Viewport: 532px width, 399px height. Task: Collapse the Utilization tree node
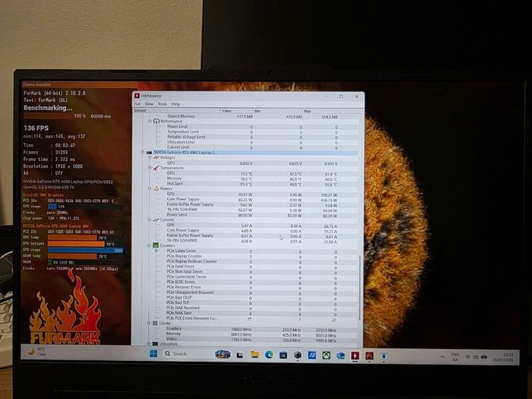coord(148,344)
